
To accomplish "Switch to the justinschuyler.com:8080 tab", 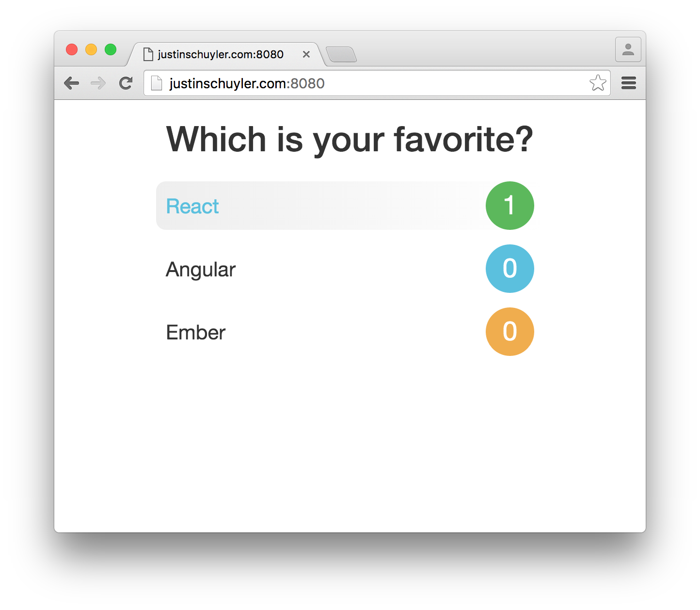I will pyautogui.click(x=221, y=54).
